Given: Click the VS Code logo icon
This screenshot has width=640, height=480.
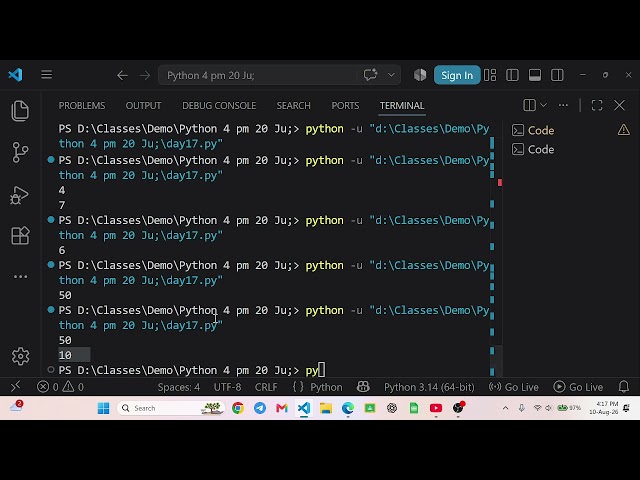Looking at the screenshot, I should point(16,75).
